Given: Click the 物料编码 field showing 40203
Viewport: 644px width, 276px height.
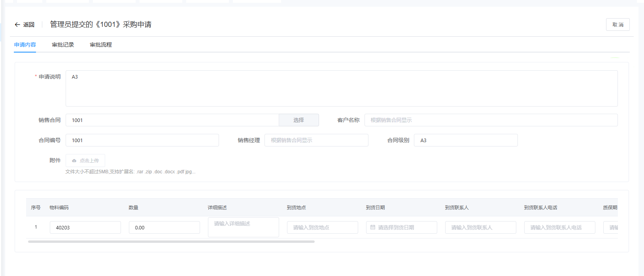Looking at the screenshot, I should click(x=85, y=227).
